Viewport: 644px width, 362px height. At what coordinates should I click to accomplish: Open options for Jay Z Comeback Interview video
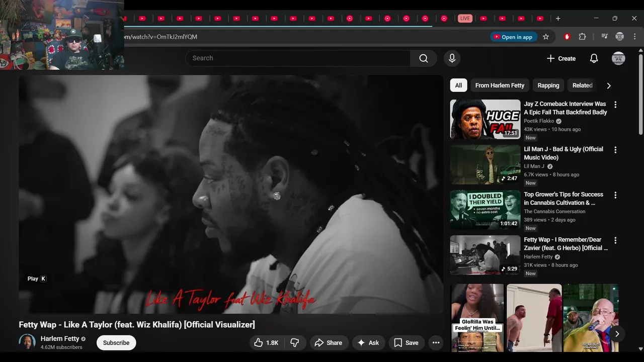(x=615, y=105)
